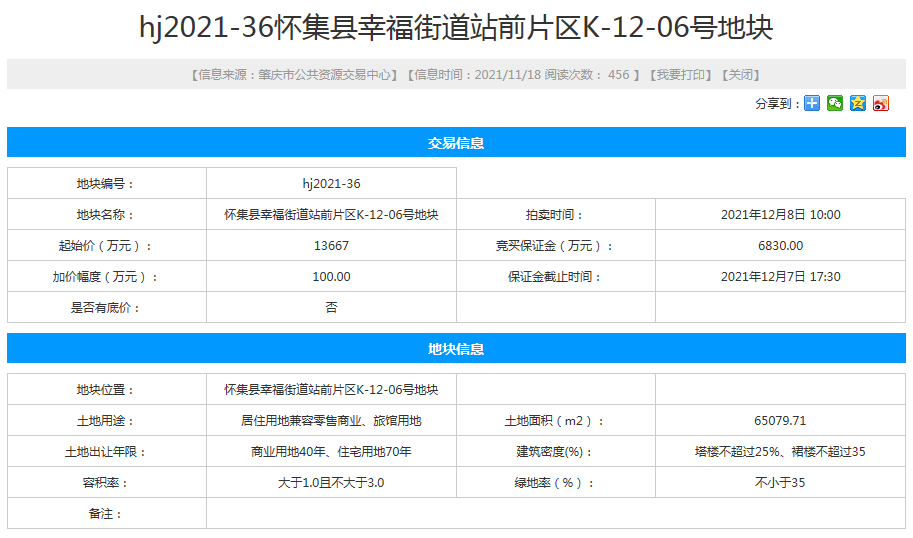913x538 pixels.
Task: Click the 地块信息 section header
Action: click(x=456, y=349)
